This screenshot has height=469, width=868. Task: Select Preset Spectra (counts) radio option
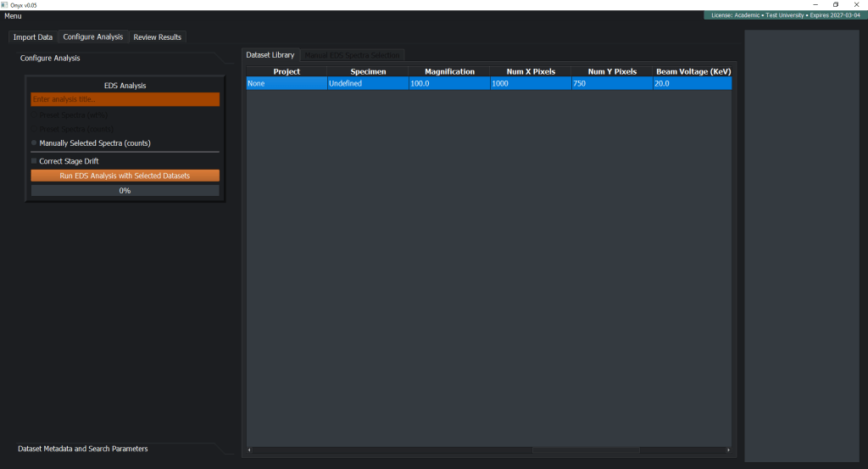point(73,129)
